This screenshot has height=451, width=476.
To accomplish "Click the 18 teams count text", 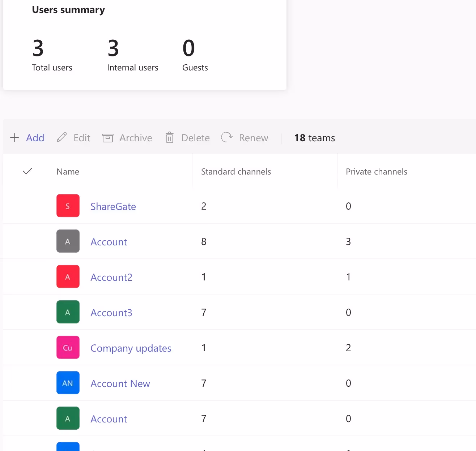I will (x=315, y=138).
